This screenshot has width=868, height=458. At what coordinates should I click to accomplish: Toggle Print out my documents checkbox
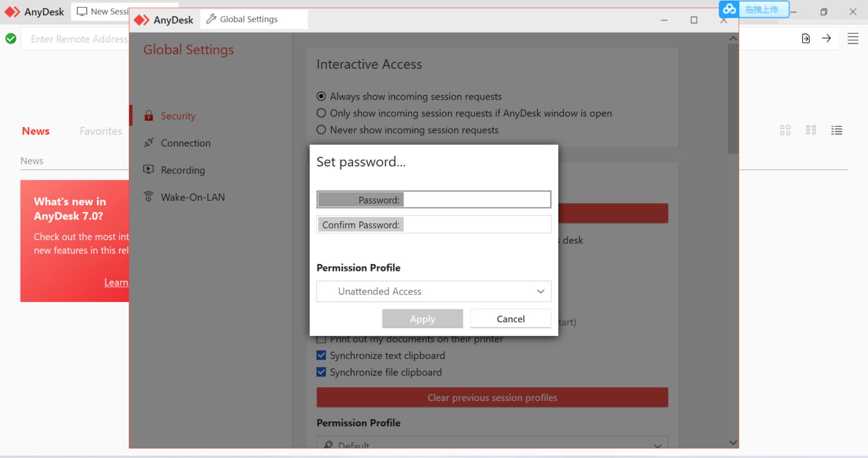click(x=321, y=339)
